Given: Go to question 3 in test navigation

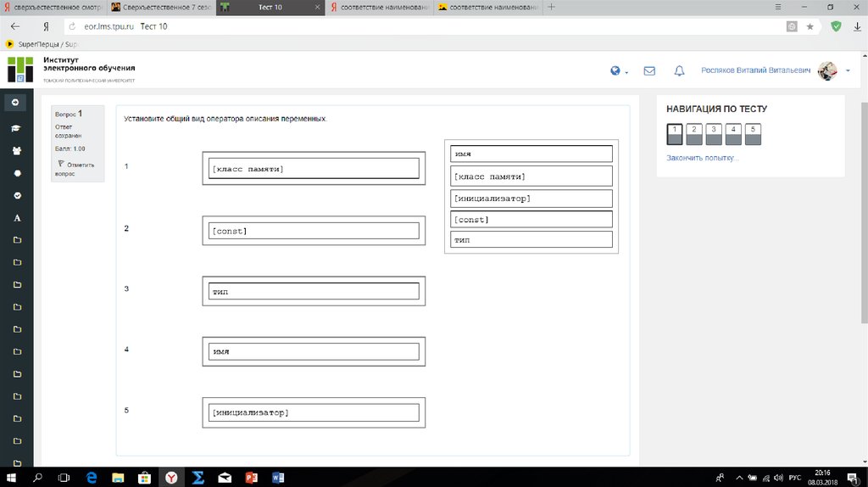Looking at the screenshot, I should [x=714, y=134].
